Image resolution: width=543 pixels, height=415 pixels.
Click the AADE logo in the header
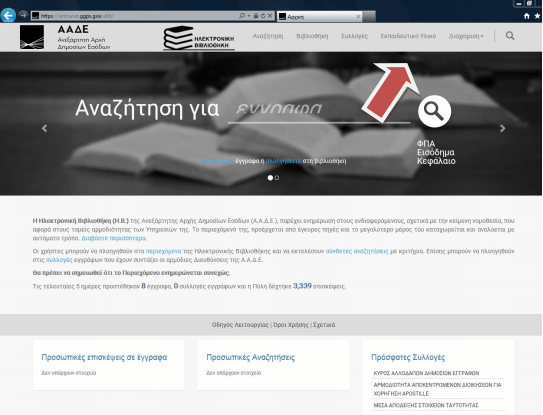(x=32, y=37)
